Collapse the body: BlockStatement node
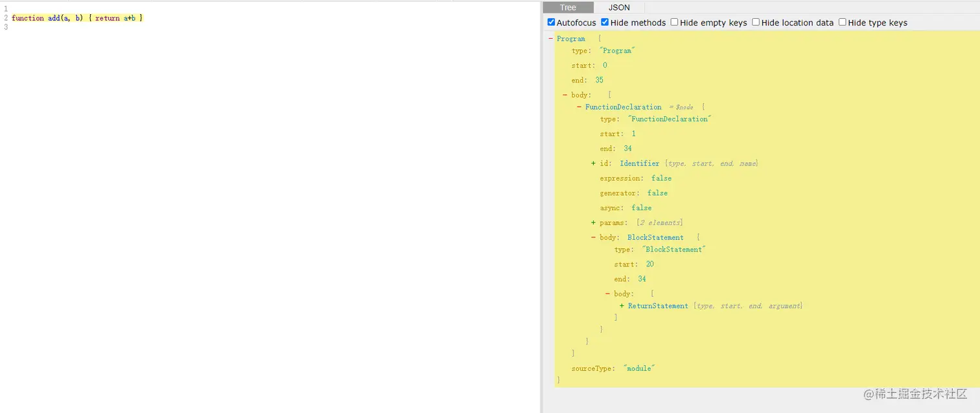Image resolution: width=980 pixels, height=413 pixels. pyautogui.click(x=594, y=237)
